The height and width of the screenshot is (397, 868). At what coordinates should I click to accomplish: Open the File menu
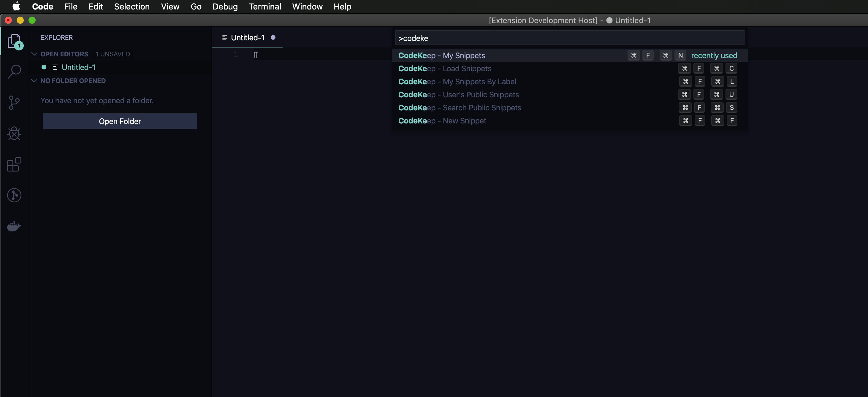point(71,7)
